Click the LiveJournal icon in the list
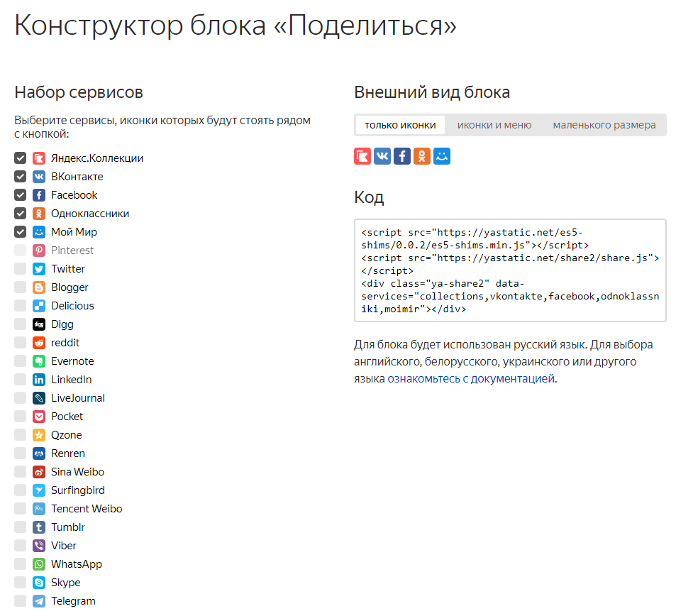The width and height of the screenshot is (693, 616). click(39, 398)
